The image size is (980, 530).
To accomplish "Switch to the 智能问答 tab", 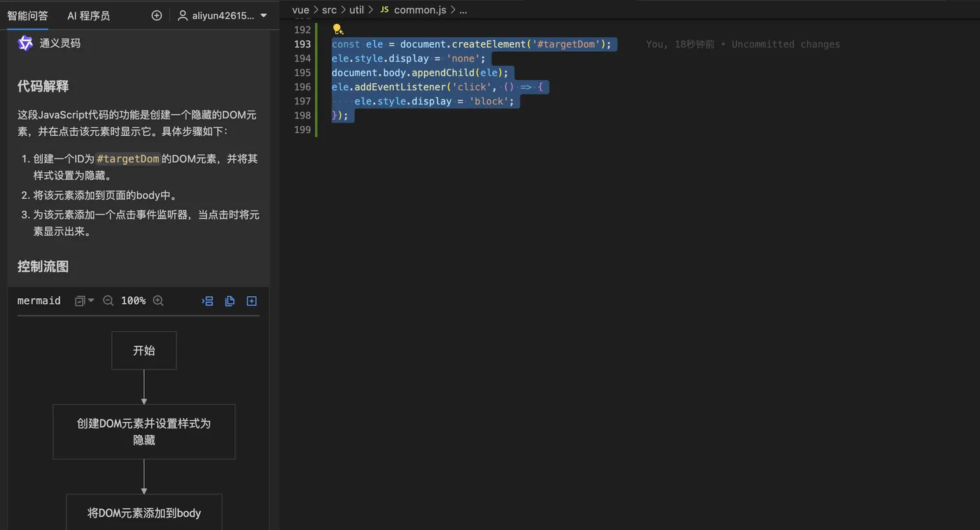I will point(28,15).
